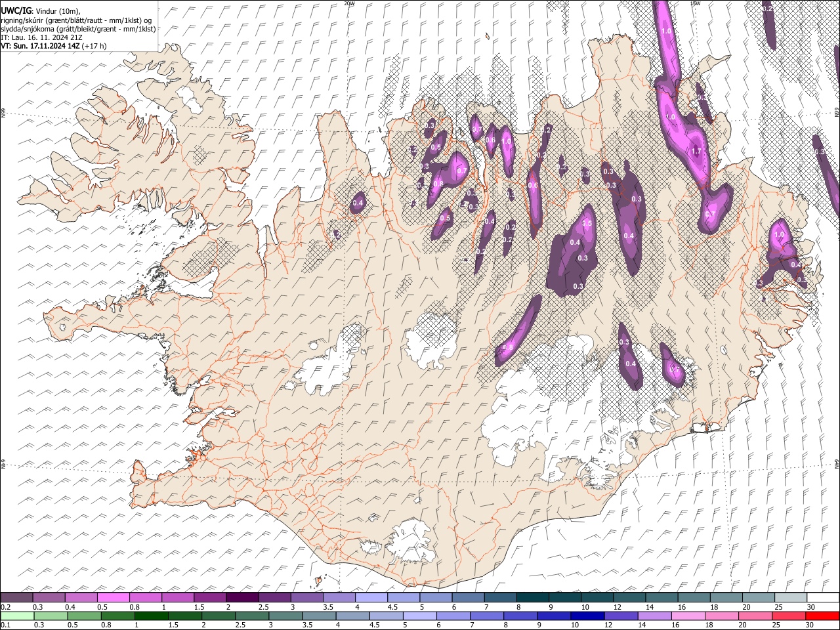Viewport: 840px width, 630px height.
Task: Select the lower legend swatch from 7 to 8
Action: (486, 616)
